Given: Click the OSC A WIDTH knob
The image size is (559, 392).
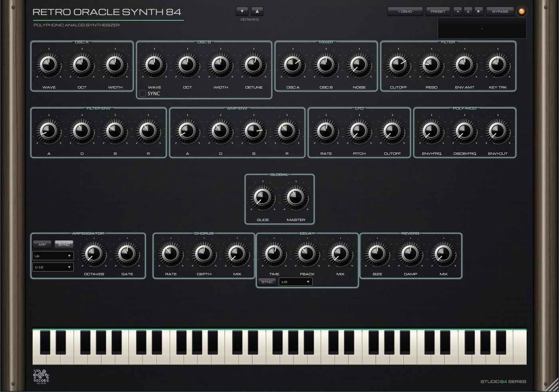Looking at the screenshot, I should tap(115, 65).
